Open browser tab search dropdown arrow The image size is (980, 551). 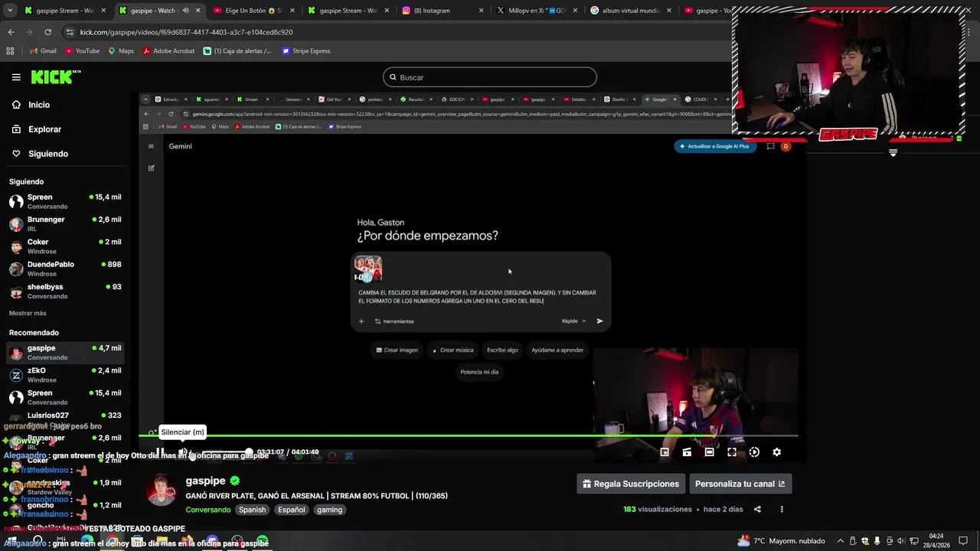[10, 11]
